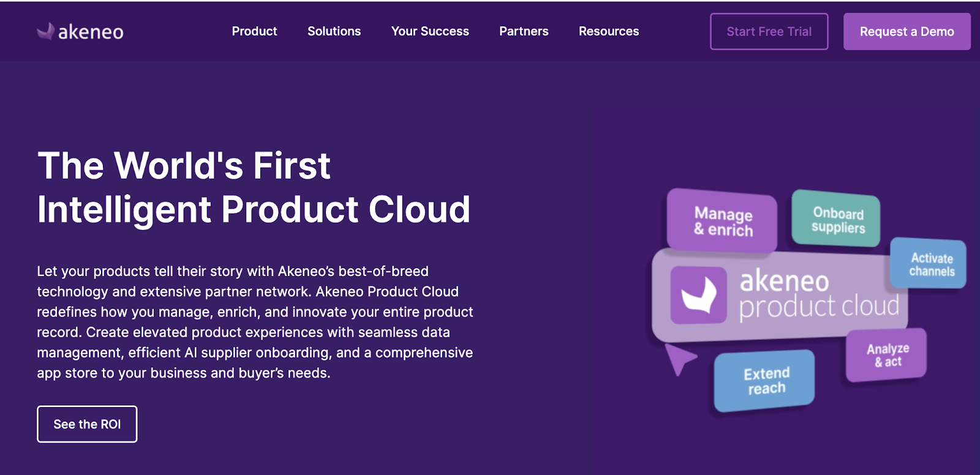Click the white bird icon in product cloud graphic
Image resolution: width=980 pixels, height=475 pixels.
[x=699, y=295]
